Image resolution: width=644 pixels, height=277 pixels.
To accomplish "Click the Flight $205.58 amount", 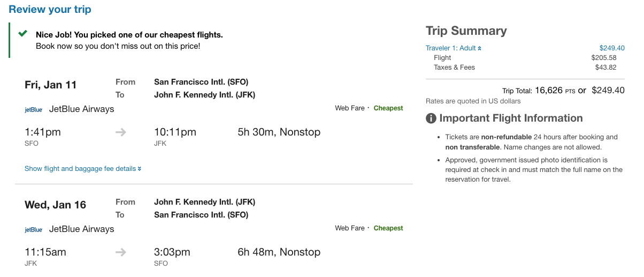I will tap(603, 58).
